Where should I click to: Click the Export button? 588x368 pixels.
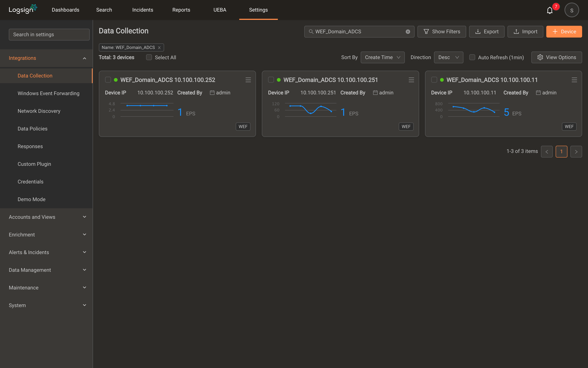click(486, 32)
